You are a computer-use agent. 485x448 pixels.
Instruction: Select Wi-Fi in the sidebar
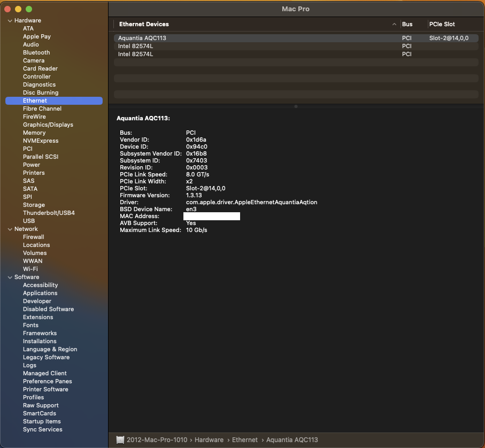click(30, 269)
